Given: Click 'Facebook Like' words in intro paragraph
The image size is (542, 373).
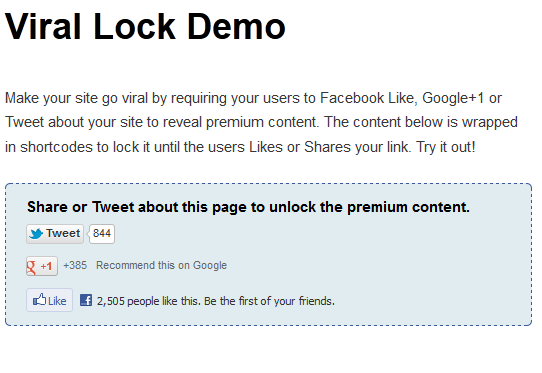Looking at the screenshot, I should pyautogui.click(x=367, y=98).
